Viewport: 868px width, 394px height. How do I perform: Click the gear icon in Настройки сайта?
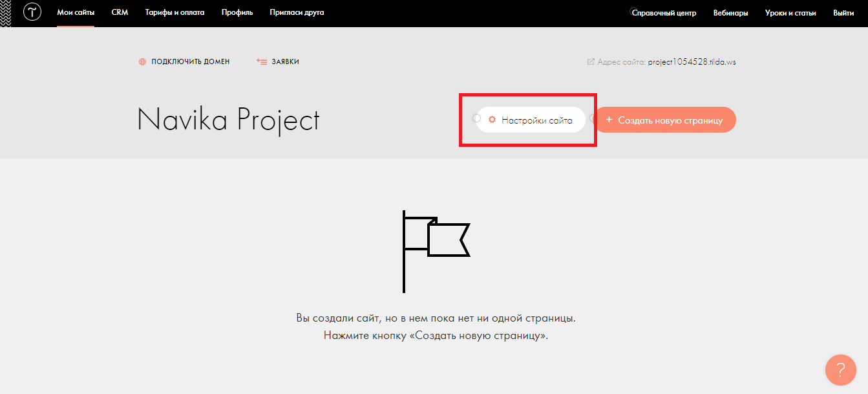pos(492,120)
